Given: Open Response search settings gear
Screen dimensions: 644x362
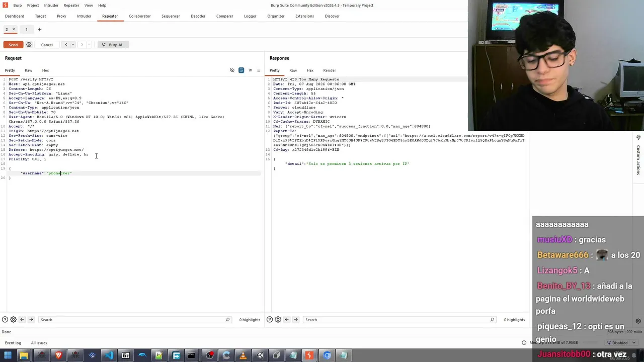Looking at the screenshot, I should 278,320.
